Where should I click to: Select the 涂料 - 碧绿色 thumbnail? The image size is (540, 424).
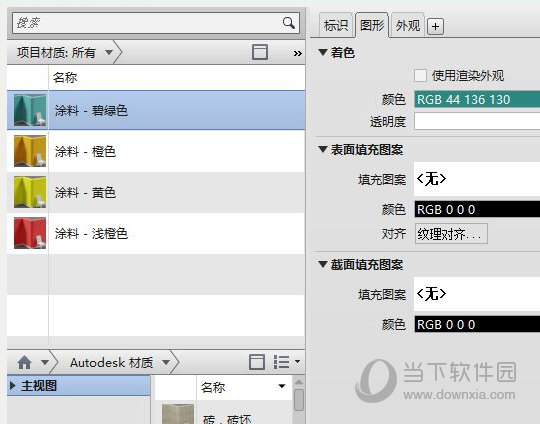[x=30, y=110]
